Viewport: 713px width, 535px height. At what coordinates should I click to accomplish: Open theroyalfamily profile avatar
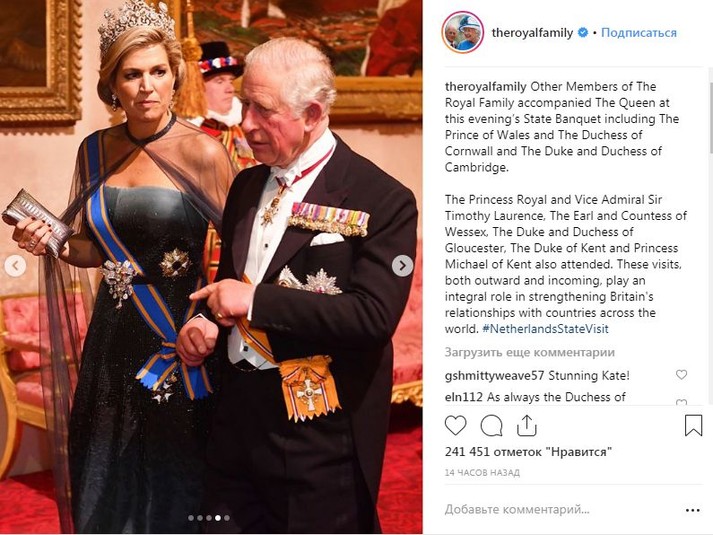[x=462, y=32]
